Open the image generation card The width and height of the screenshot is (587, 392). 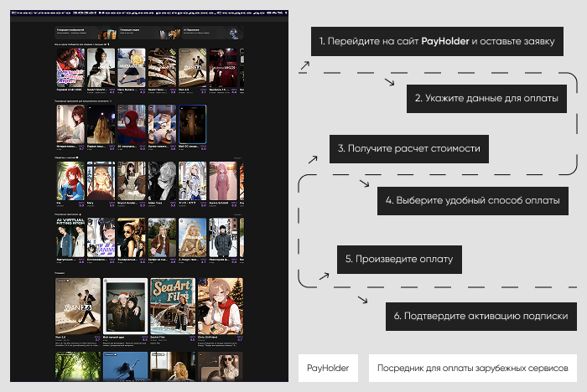(x=84, y=33)
